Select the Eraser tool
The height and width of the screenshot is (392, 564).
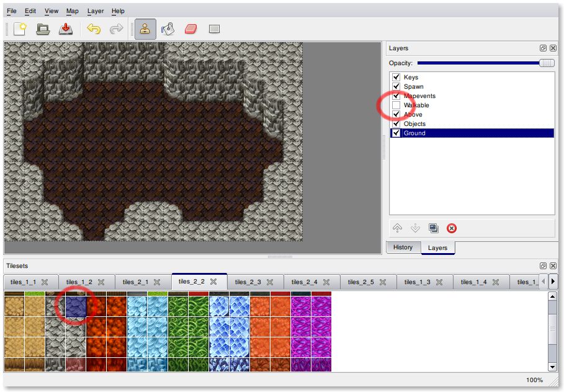coord(190,29)
